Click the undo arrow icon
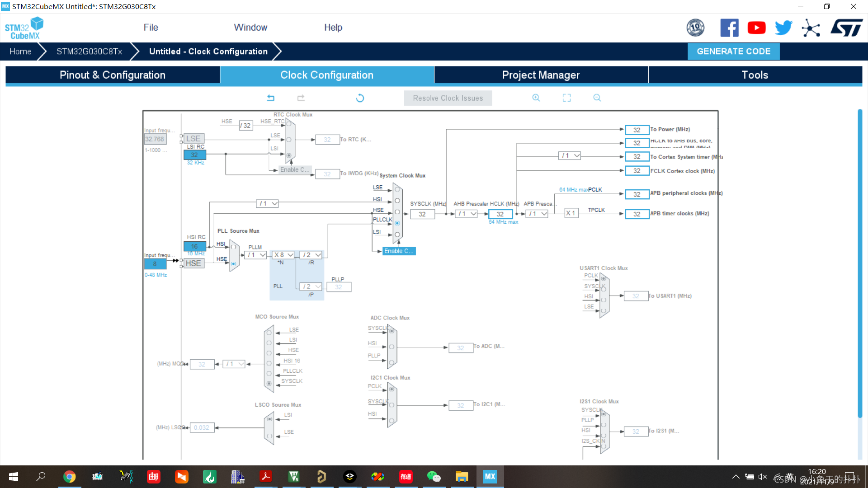 pyautogui.click(x=270, y=98)
